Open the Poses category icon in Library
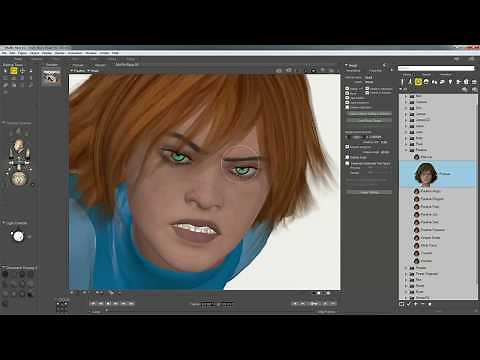This screenshot has width=480, height=360. 410,82
